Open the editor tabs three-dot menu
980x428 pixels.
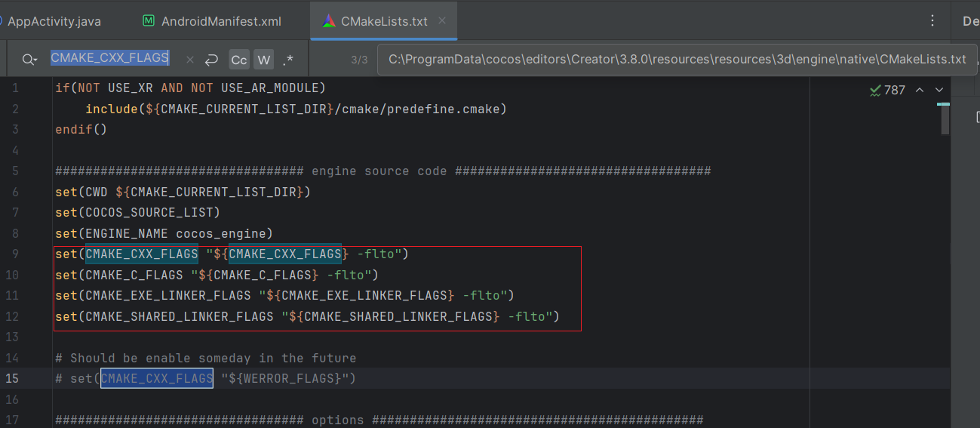point(932,21)
